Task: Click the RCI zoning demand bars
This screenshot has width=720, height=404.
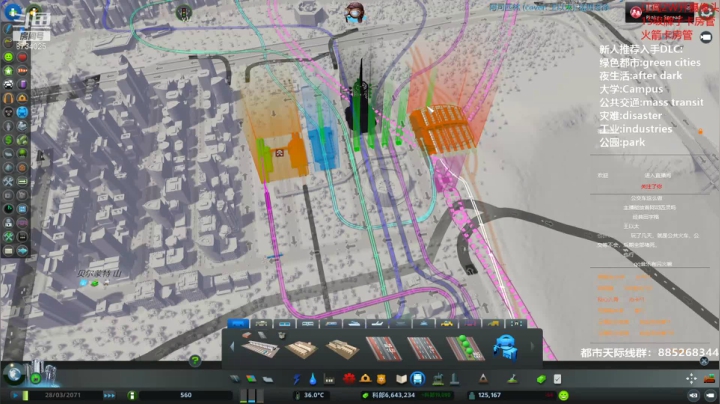Action: tap(252, 396)
